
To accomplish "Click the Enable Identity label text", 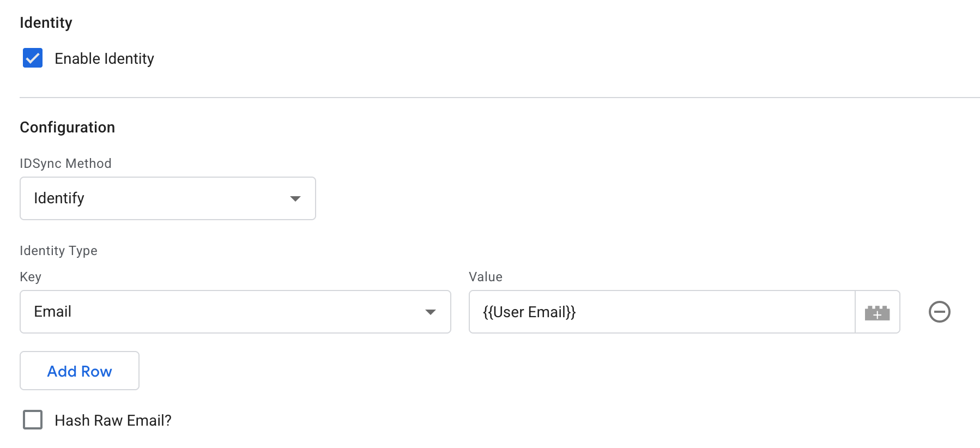I will click(104, 58).
